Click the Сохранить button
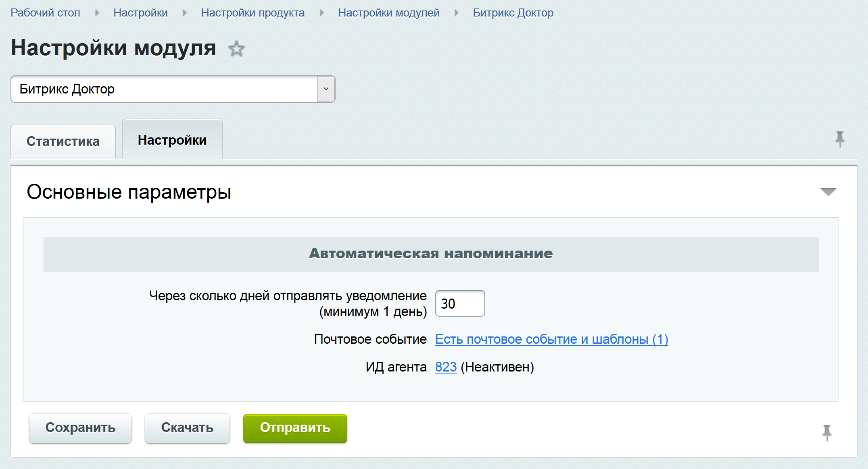868x469 pixels. (80, 428)
